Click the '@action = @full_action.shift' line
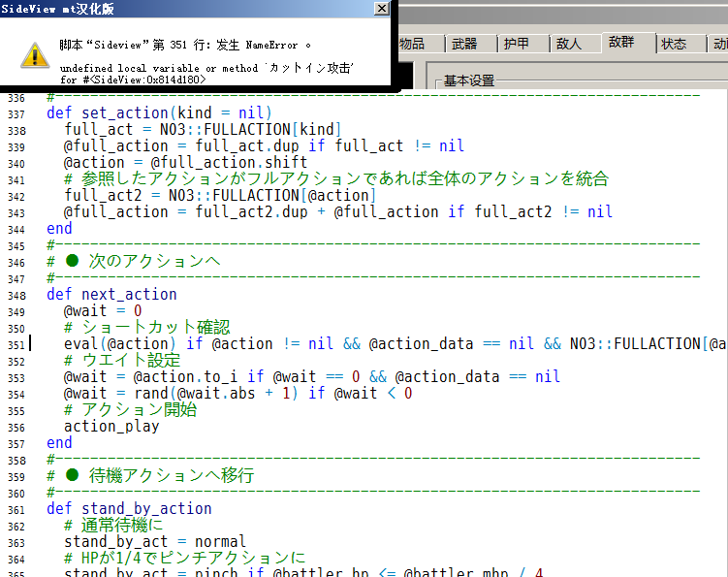Screen dimensions: 728x577 185,163
